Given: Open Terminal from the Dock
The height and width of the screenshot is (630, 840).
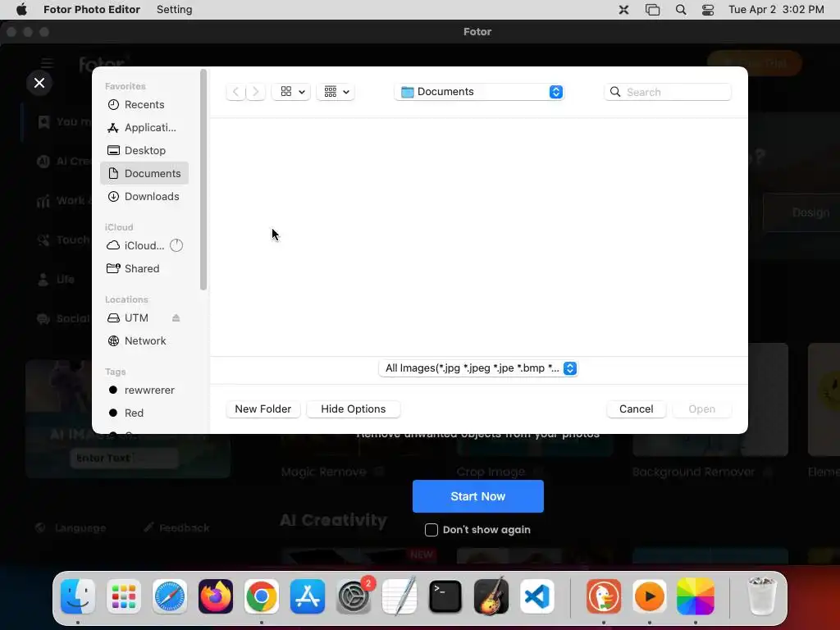Looking at the screenshot, I should pyautogui.click(x=445, y=596).
